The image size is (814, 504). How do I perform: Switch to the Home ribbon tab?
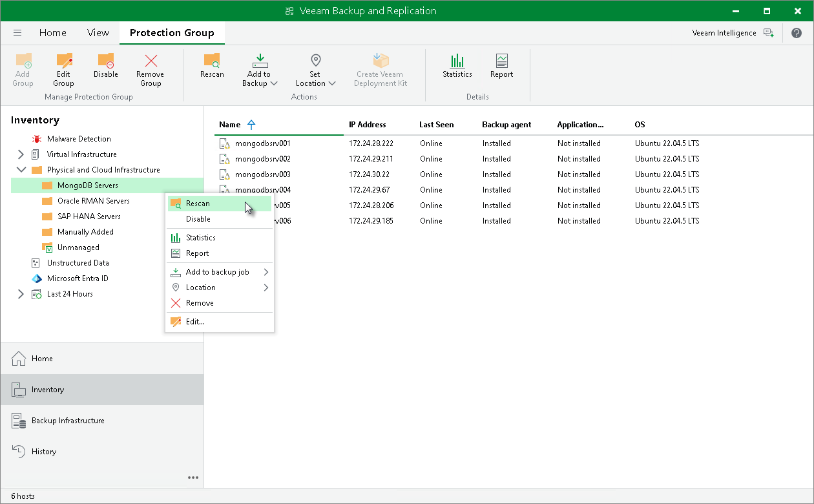[x=53, y=33]
